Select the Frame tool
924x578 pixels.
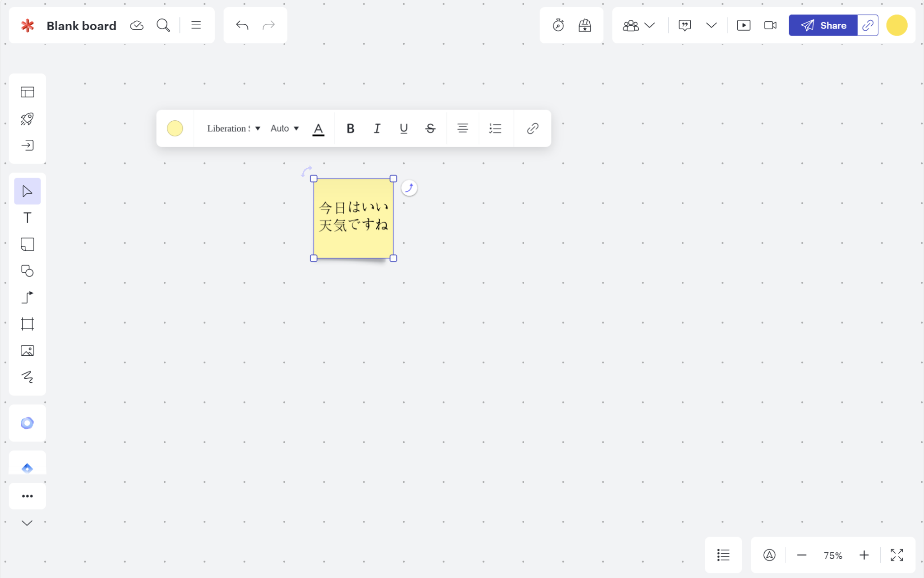(x=27, y=324)
